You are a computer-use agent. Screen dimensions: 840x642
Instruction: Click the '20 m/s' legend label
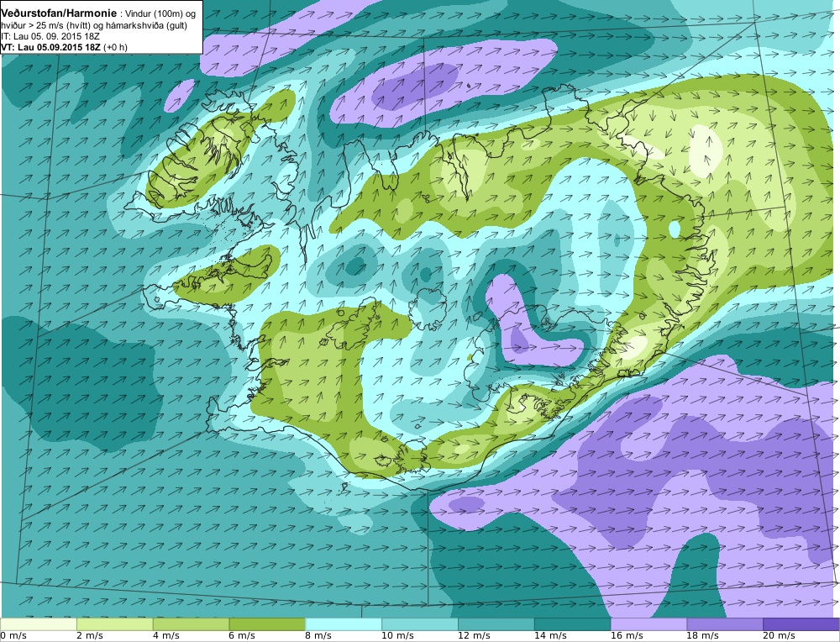pos(779,636)
